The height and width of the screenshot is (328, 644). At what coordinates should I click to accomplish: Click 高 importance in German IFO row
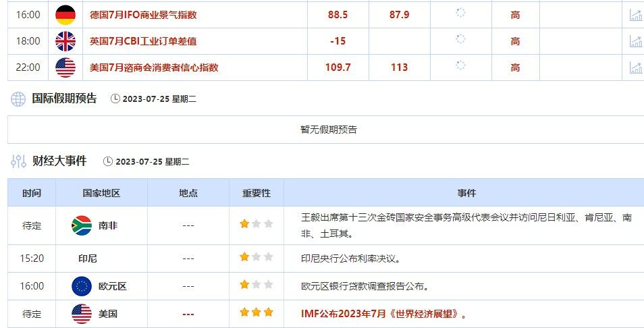pyautogui.click(x=516, y=16)
